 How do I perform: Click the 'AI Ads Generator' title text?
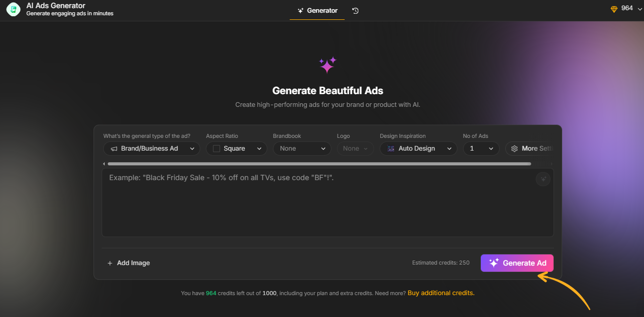tap(56, 6)
